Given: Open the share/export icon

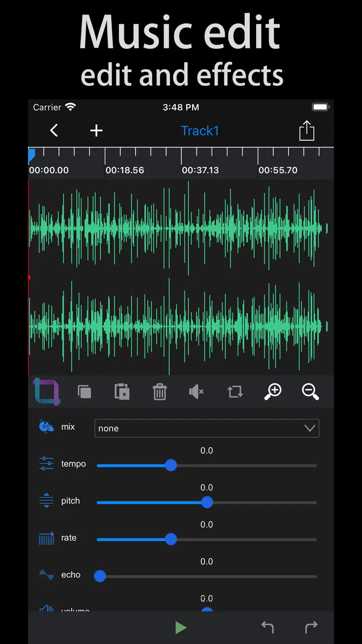Looking at the screenshot, I should (306, 130).
